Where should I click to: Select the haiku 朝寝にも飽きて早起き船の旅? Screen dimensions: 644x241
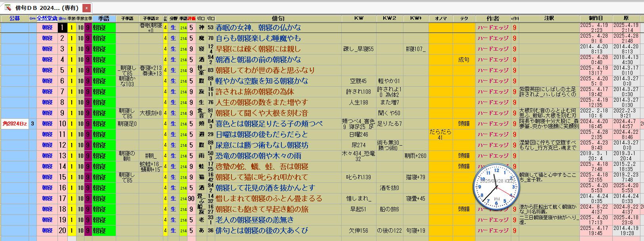pos(262,209)
